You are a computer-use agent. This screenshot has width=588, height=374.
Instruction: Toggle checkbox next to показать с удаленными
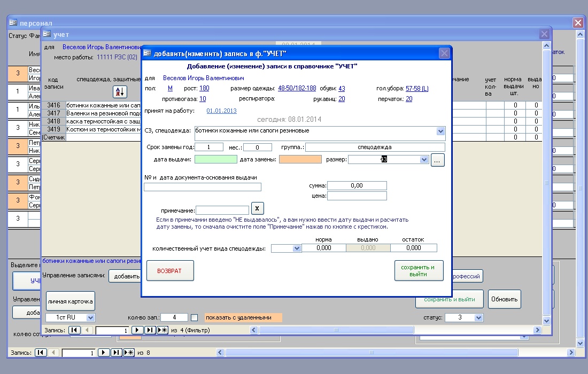tap(194, 318)
